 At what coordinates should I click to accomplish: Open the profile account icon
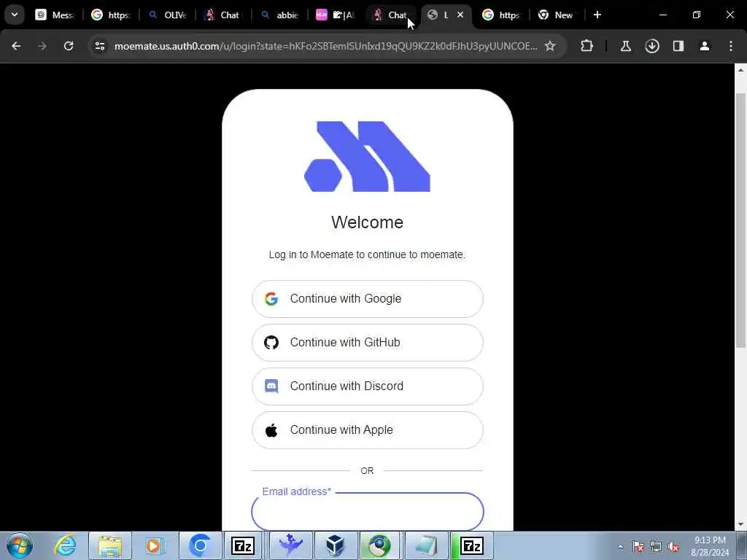tap(705, 46)
